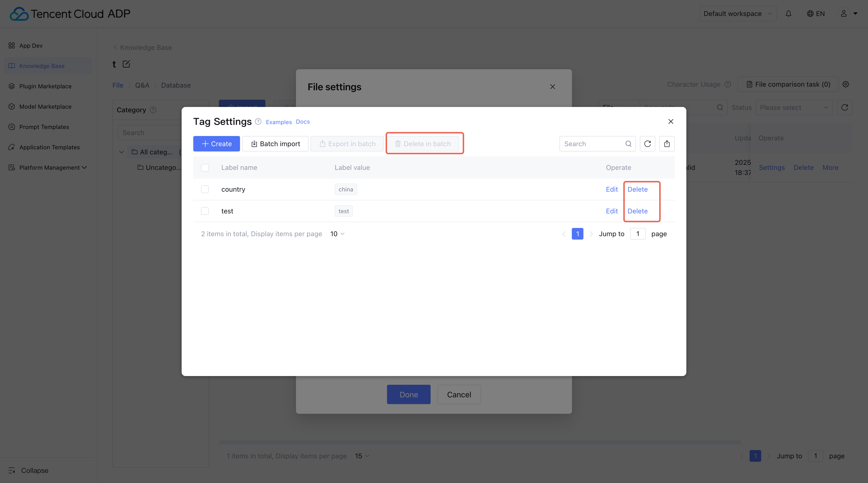This screenshot has width=868, height=483.
Task: Click the Category help question icon
Action: point(153,110)
